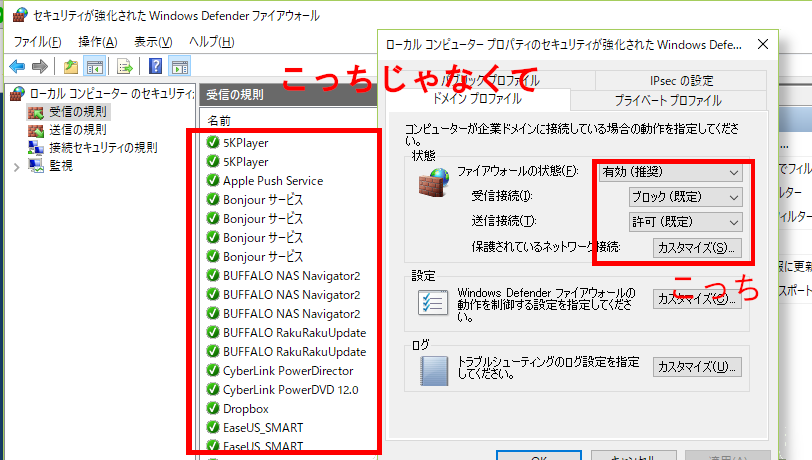Click the log notebook icon in ログ section
The height and width of the screenshot is (460, 812).
pos(433,370)
